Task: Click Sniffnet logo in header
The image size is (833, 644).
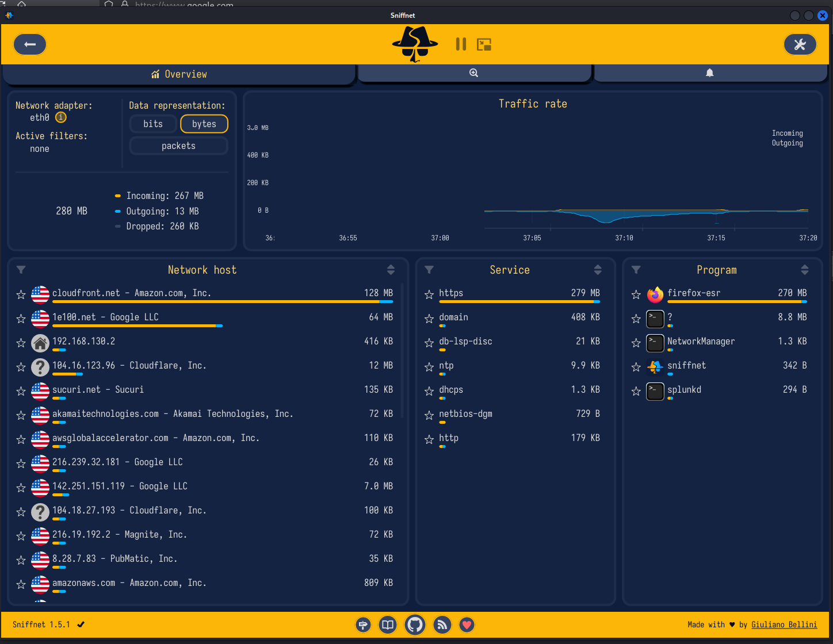Action: coord(415,44)
